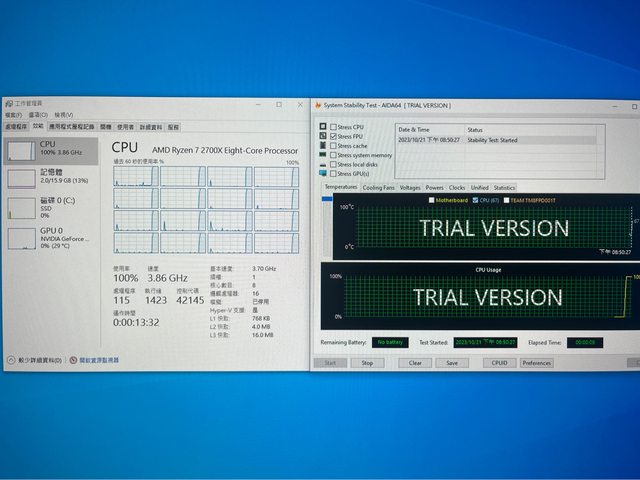This screenshot has height=480, width=640.
Task: Click the CPU chip icon beside Stress CPU
Action: click(x=322, y=128)
